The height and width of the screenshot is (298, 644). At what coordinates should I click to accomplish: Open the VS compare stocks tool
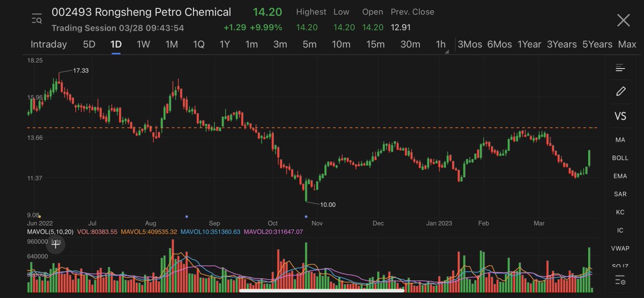click(620, 116)
